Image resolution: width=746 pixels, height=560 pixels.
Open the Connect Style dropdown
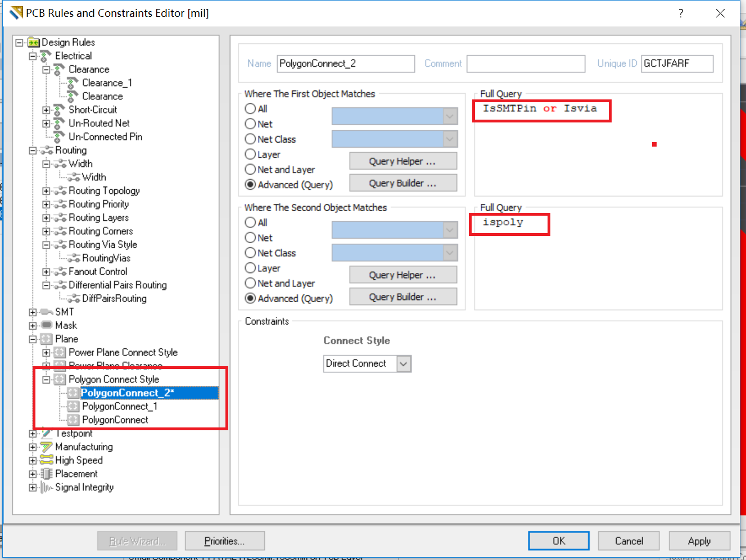point(403,364)
